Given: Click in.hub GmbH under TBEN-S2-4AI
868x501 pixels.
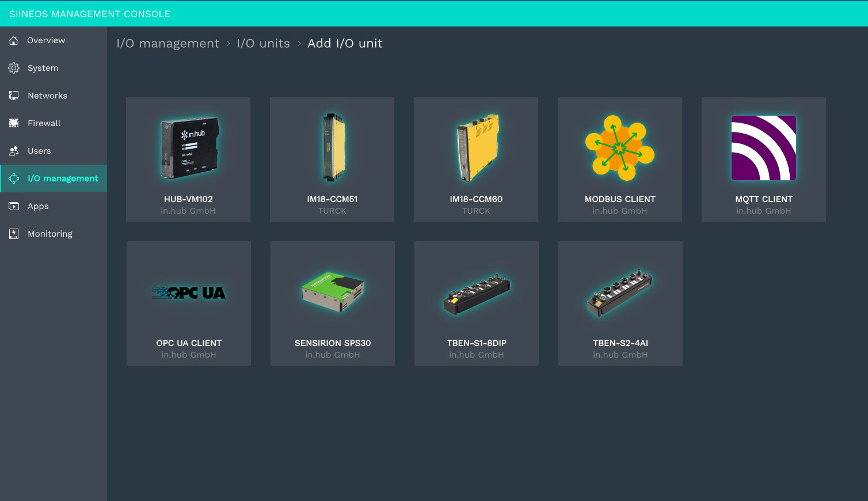Looking at the screenshot, I should click(620, 355).
